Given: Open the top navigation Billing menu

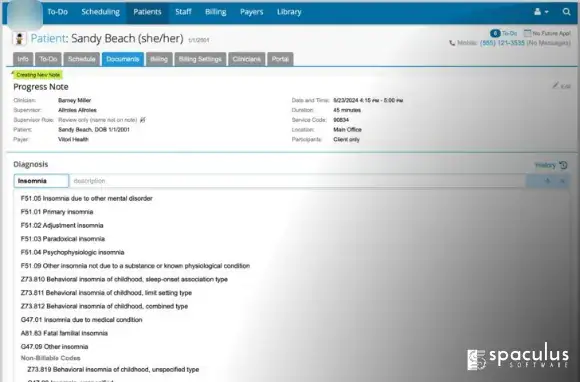Looking at the screenshot, I should coord(216,12).
